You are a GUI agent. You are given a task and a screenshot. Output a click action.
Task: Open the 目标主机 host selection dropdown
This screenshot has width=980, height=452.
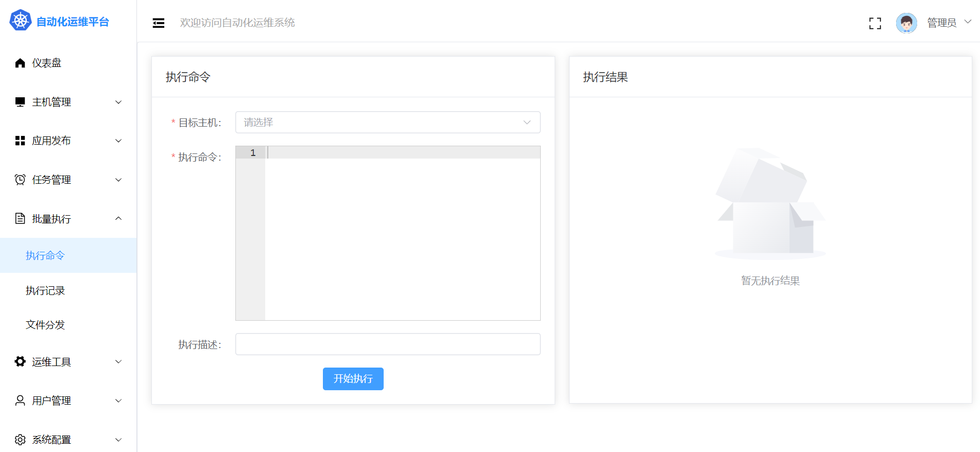click(x=387, y=123)
